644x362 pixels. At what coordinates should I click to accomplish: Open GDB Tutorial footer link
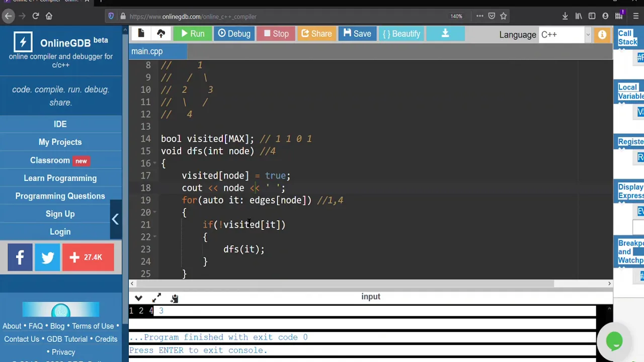point(67,339)
